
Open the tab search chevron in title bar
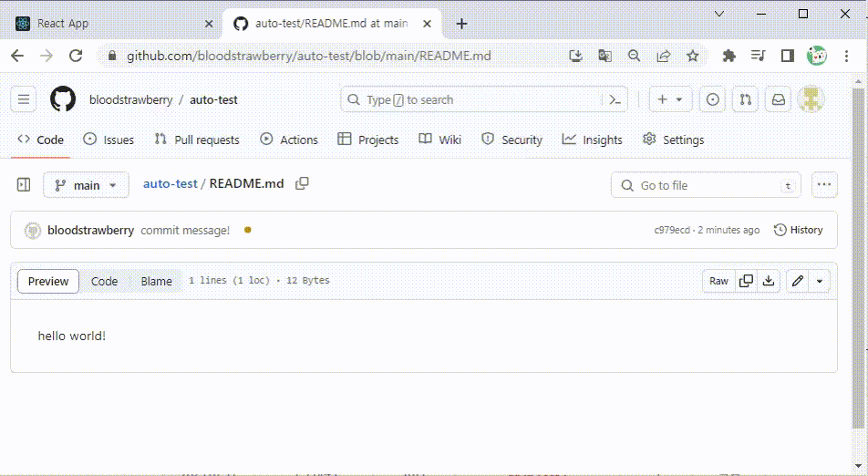click(x=719, y=14)
